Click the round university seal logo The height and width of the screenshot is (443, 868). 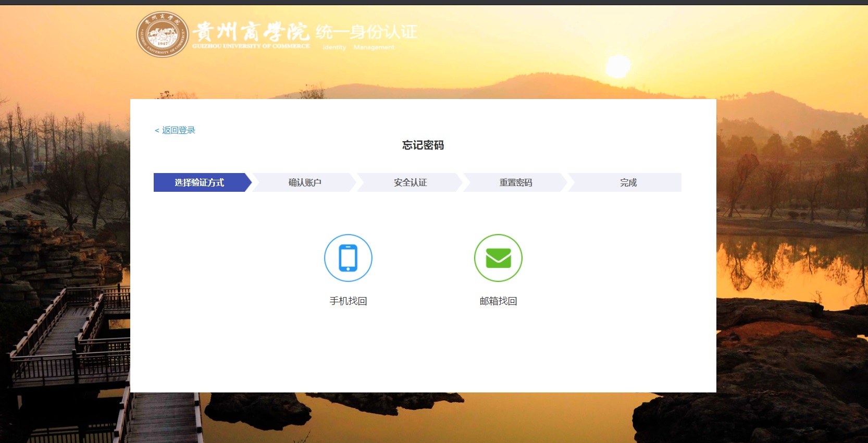[x=163, y=34]
